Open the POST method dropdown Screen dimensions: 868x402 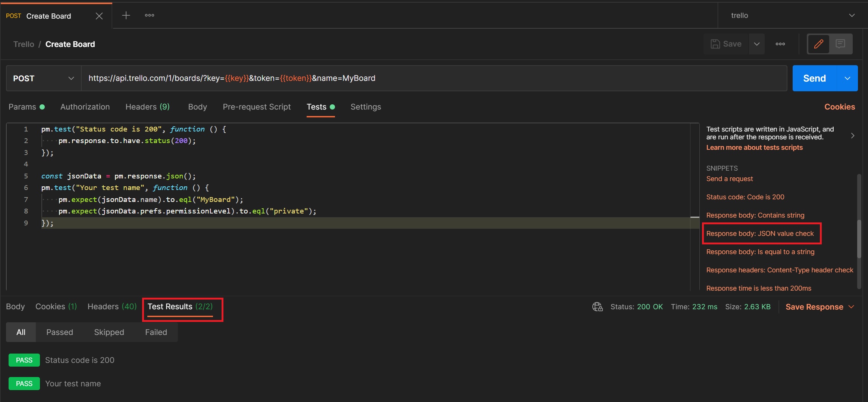pos(44,78)
